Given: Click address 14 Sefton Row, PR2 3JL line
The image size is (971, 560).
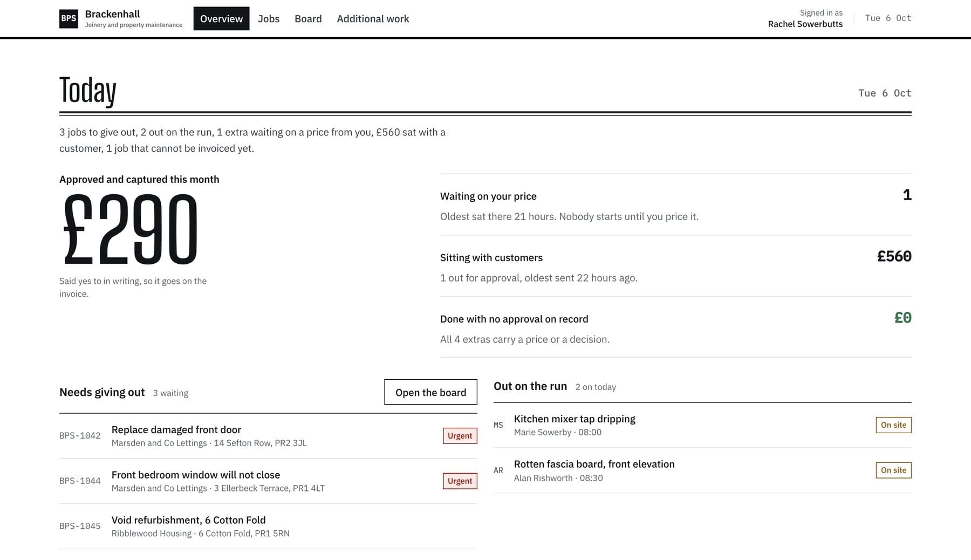Looking at the screenshot, I should [x=260, y=443].
